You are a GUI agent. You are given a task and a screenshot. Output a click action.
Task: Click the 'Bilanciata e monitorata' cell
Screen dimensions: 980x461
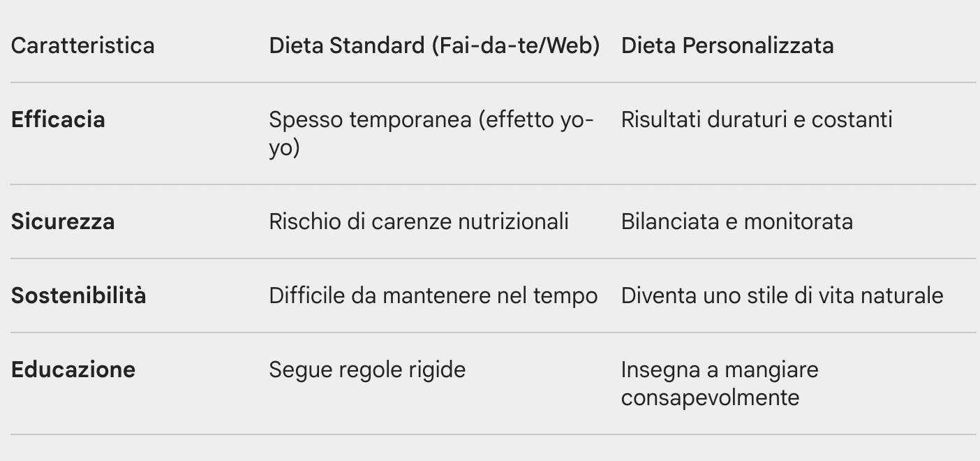(x=736, y=222)
